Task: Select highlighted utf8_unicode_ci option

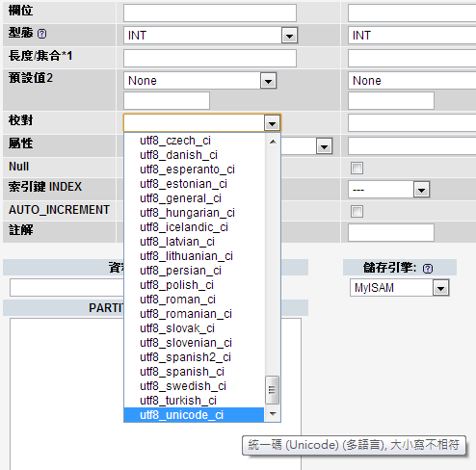Action: [x=194, y=415]
